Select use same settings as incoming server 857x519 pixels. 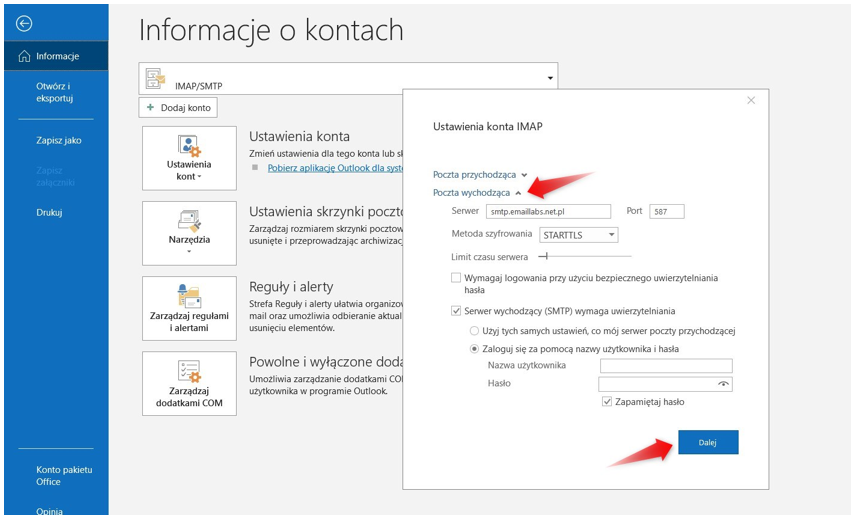coord(474,331)
